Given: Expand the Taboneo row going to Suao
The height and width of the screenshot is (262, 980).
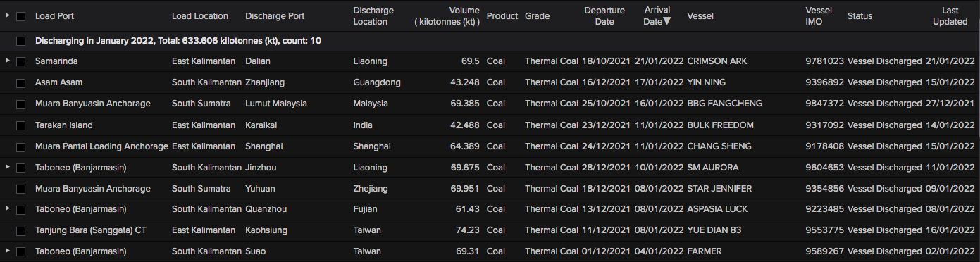Looking at the screenshot, I should coord(7,251).
